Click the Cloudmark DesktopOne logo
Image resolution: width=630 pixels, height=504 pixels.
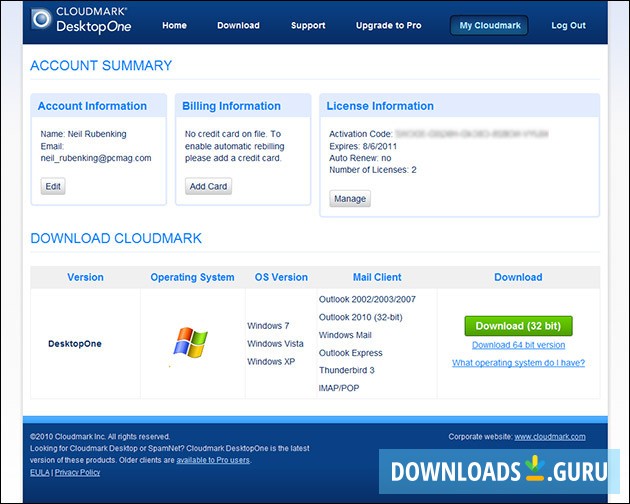point(81,20)
